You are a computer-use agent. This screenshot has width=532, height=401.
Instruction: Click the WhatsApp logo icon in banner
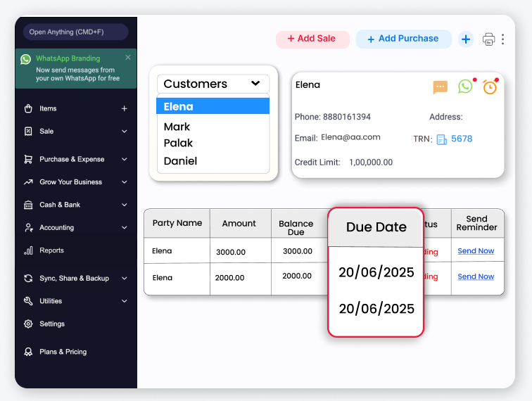(25, 59)
